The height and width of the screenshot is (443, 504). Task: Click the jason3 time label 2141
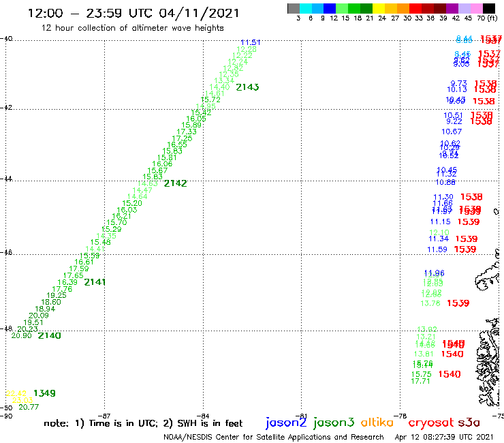95,282
